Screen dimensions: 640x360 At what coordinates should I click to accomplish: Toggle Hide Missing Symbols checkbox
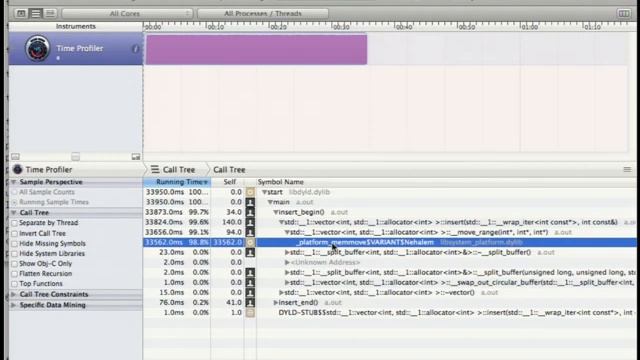point(15,244)
